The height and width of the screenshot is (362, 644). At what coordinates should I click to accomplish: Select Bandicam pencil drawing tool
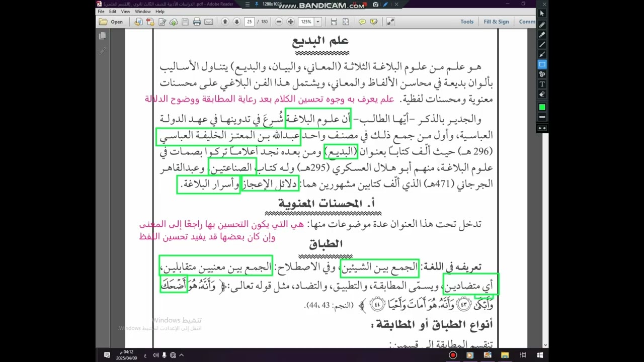pos(542,24)
